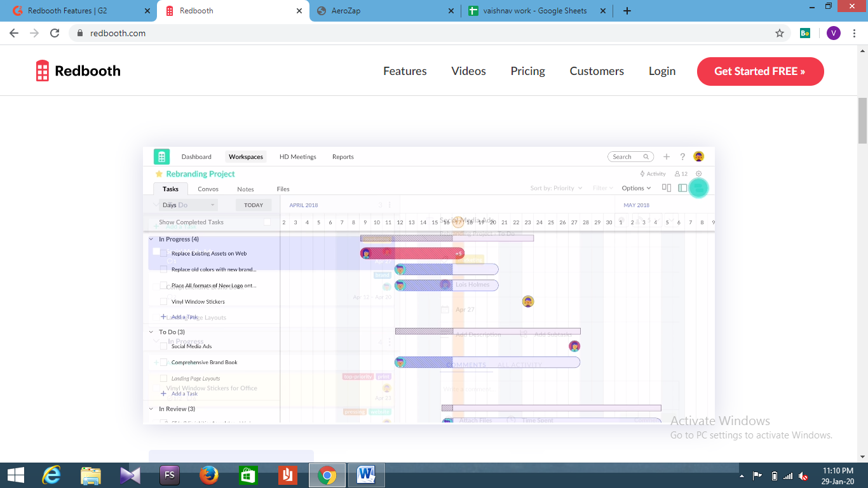Open the Dashboard menu item

(196, 157)
